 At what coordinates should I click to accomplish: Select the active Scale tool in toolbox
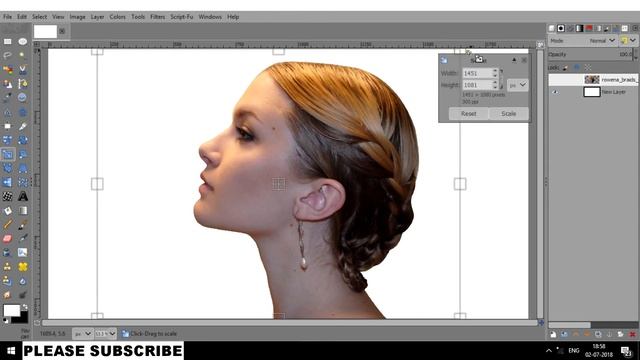coord(7,154)
